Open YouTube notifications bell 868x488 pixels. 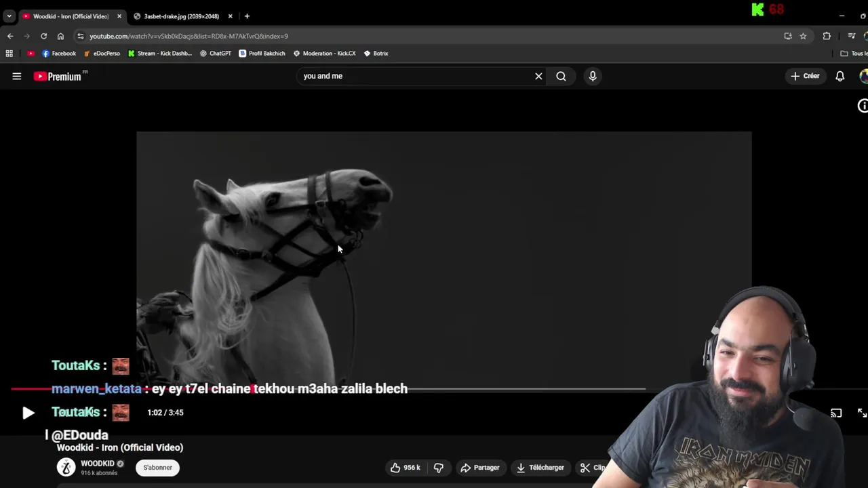pyautogui.click(x=840, y=76)
